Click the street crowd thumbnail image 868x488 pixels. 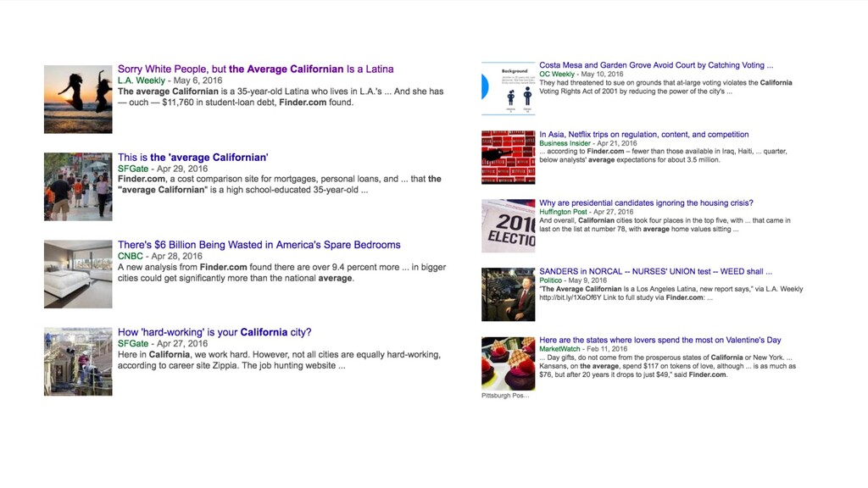78,187
